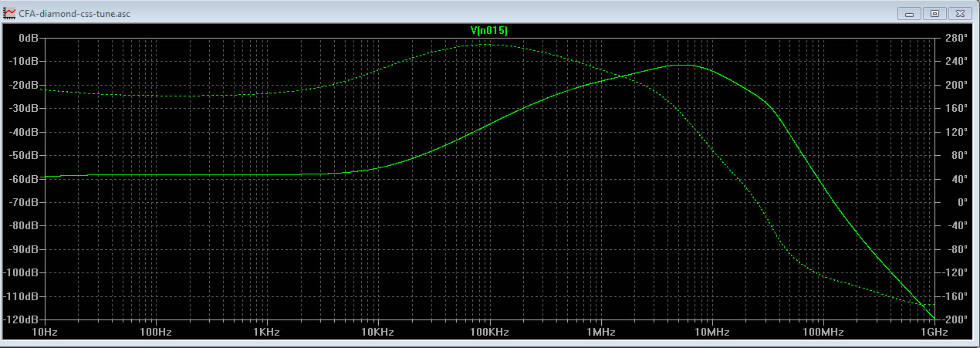Viewport: 980px width, 348px height.
Task: Click the -50dB magnitude axis label
Action: (23, 155)
